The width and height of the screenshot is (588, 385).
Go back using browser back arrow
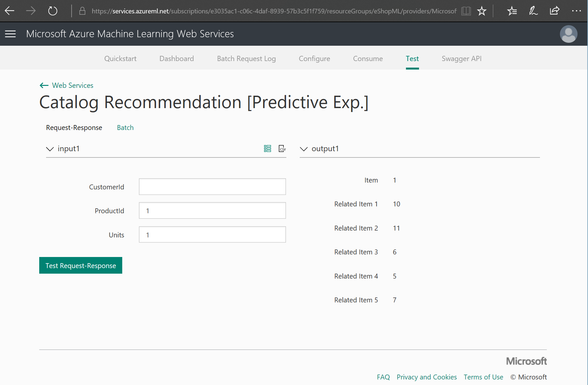tap(10, 11)
